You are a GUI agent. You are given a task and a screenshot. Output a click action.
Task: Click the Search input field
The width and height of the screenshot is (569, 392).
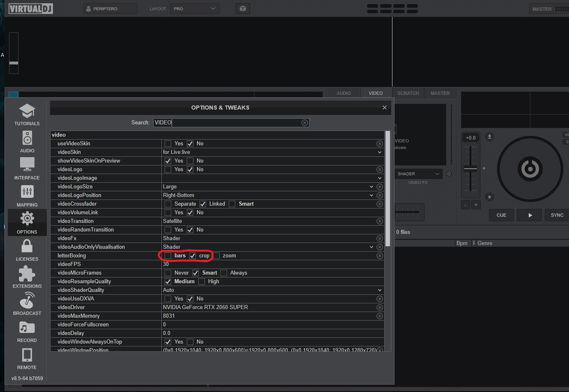(x=231, y=123)
